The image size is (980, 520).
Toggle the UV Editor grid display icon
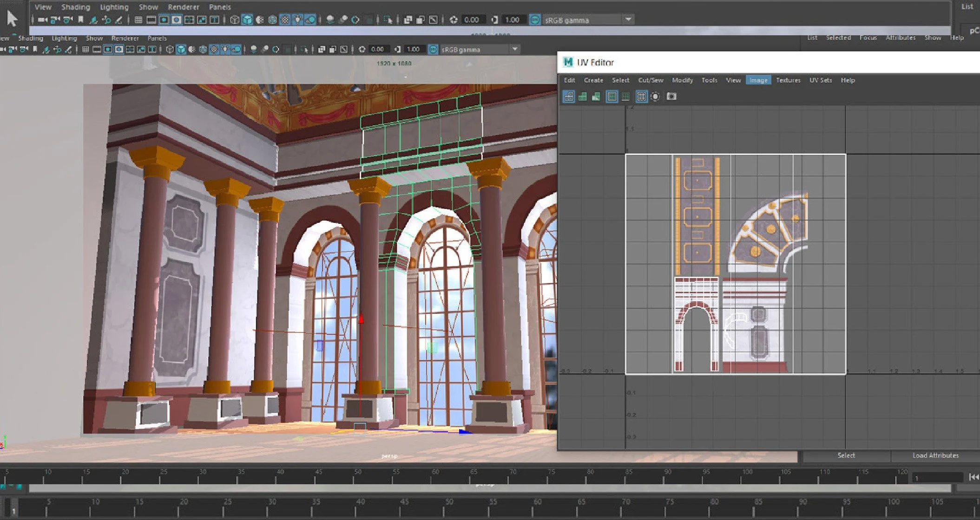641,97
